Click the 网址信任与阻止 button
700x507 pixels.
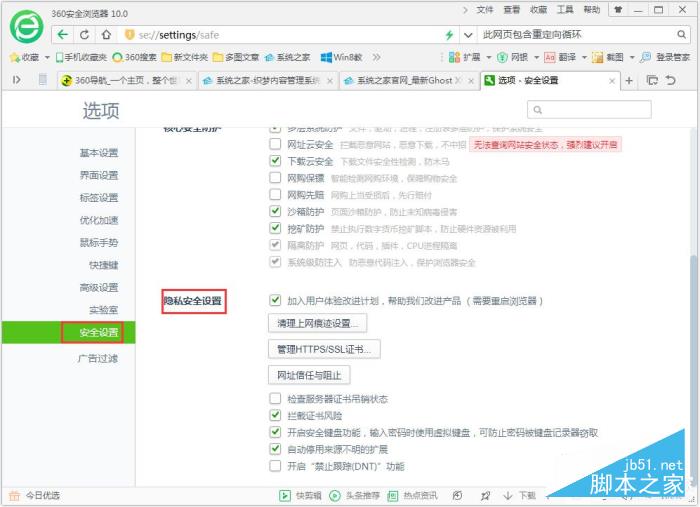(309, 375)
